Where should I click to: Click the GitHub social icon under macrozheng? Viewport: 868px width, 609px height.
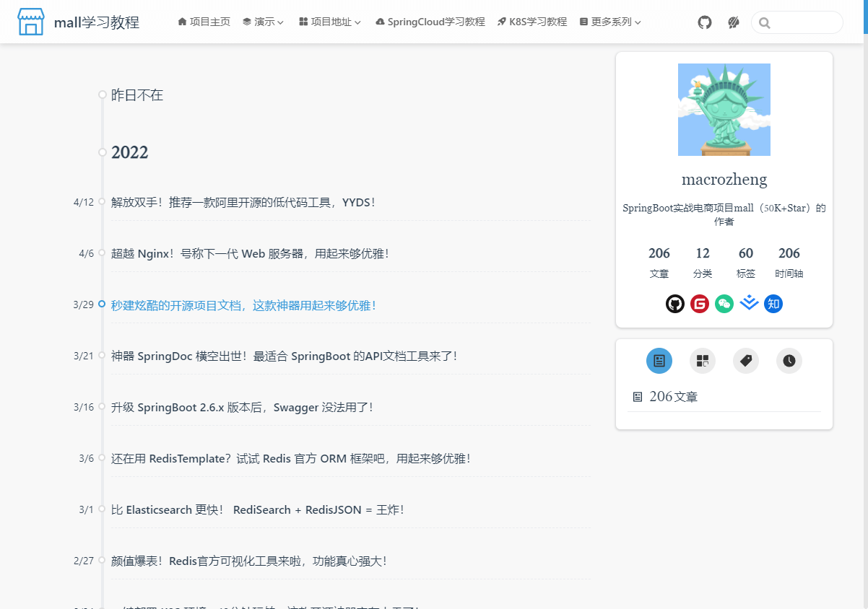coord(675,304)
